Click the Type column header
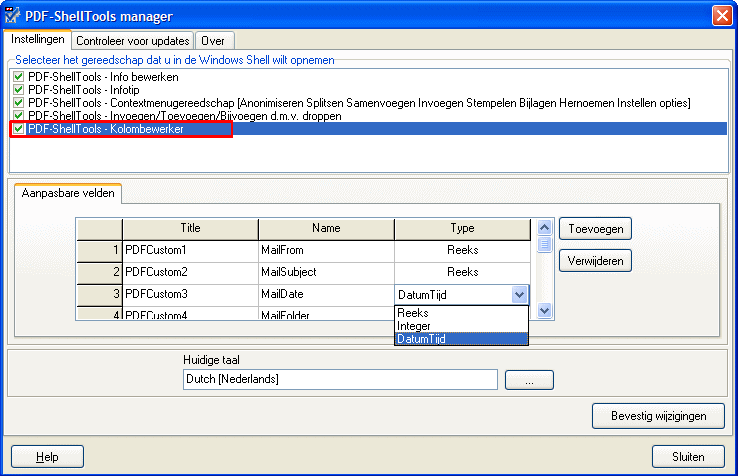Viewport: 738px width, 476px height. coord(463,229)
